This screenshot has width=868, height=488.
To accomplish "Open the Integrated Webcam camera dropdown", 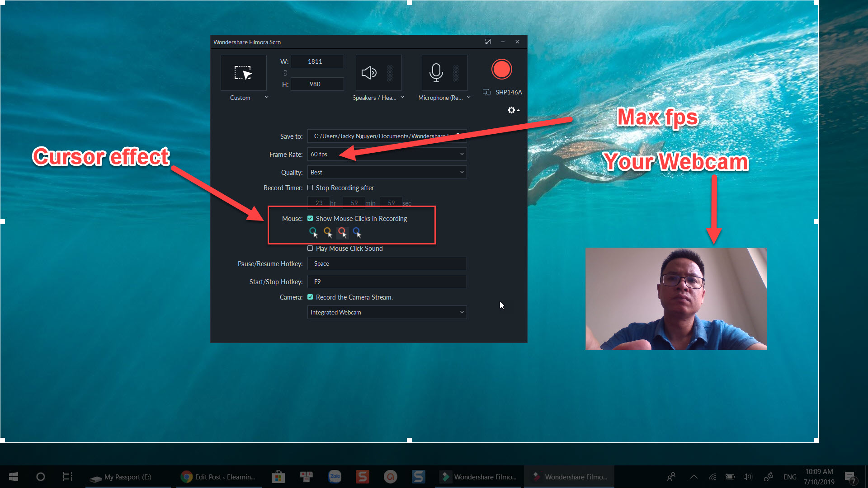I will (461, 312).
